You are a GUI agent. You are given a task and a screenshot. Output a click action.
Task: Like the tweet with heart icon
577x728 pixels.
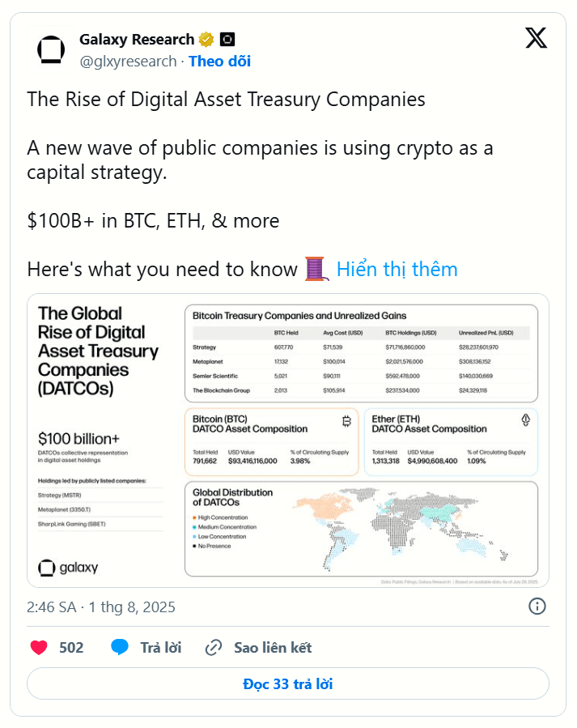(39, 647)
